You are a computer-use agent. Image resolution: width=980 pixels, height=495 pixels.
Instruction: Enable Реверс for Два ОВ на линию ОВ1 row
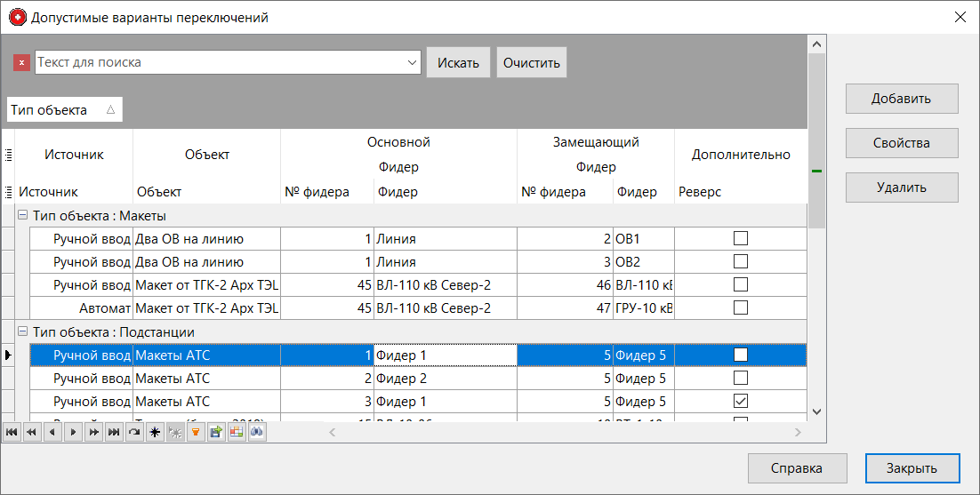pos(740,238)
